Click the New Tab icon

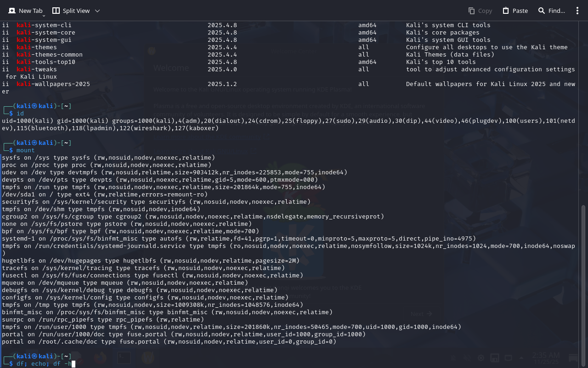pyautogui.click(x=12, y=11)
